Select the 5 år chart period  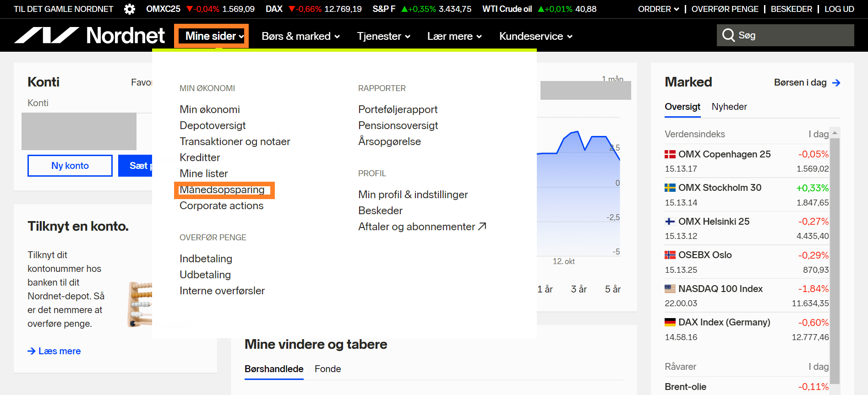pos(613,289)
